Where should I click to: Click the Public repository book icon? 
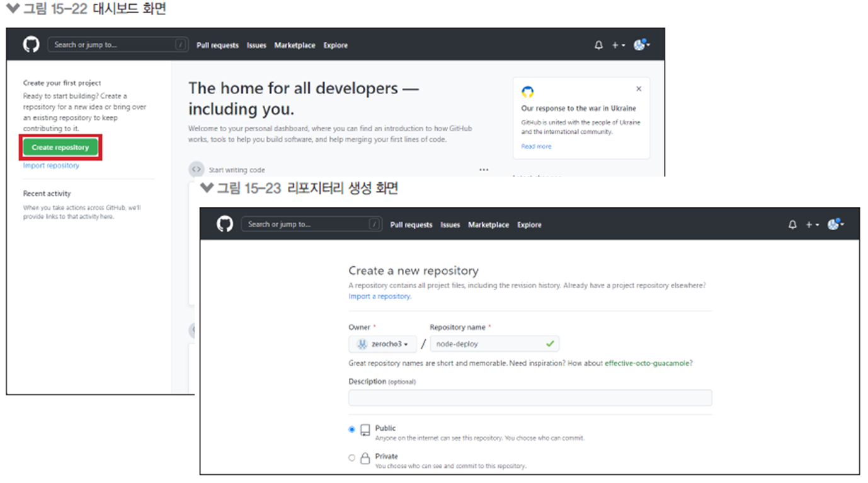point(365,430)
